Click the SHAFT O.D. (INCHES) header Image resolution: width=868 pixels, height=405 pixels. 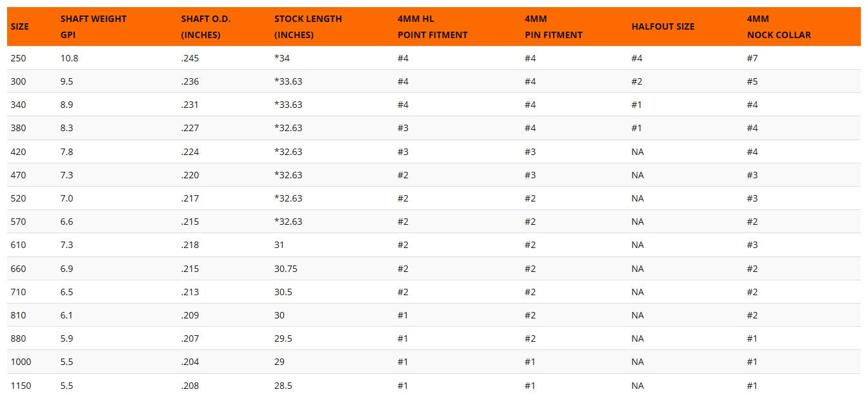[x=206, y=26]
